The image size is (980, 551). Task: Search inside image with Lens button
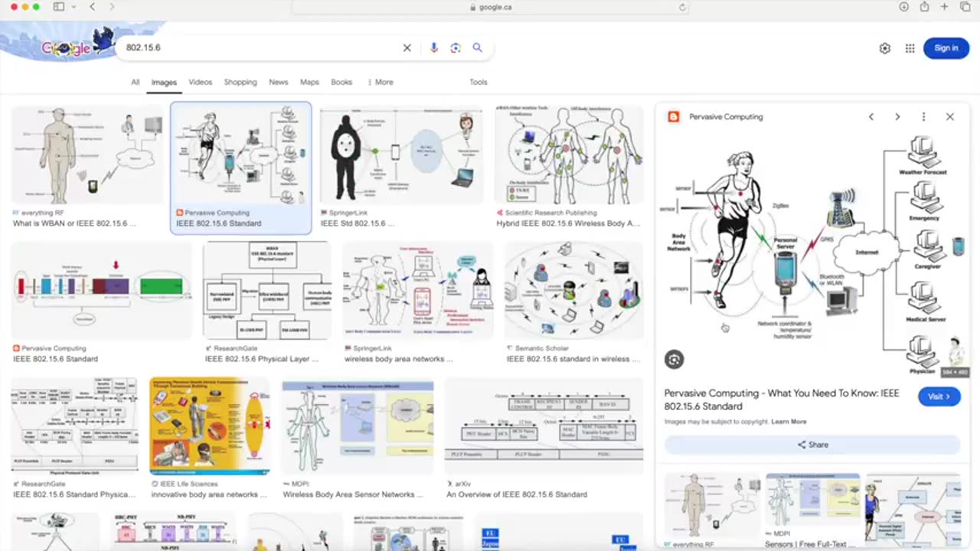(x=674, y=359)
